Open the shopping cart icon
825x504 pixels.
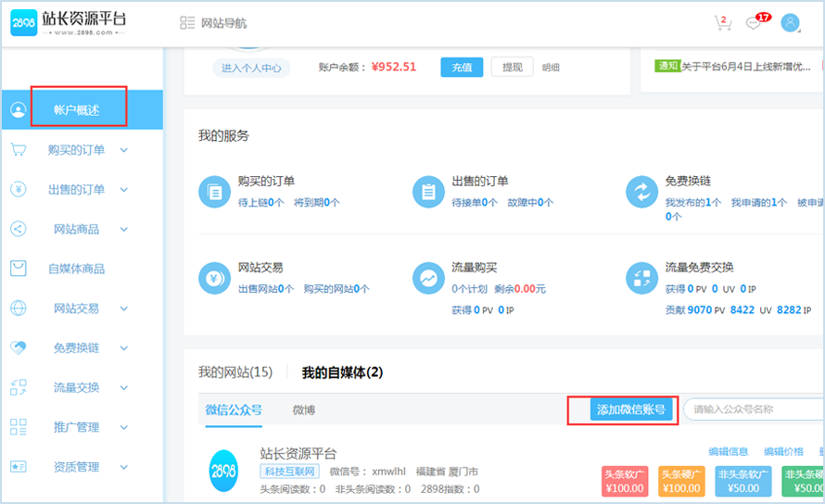(x=721, y=23)
